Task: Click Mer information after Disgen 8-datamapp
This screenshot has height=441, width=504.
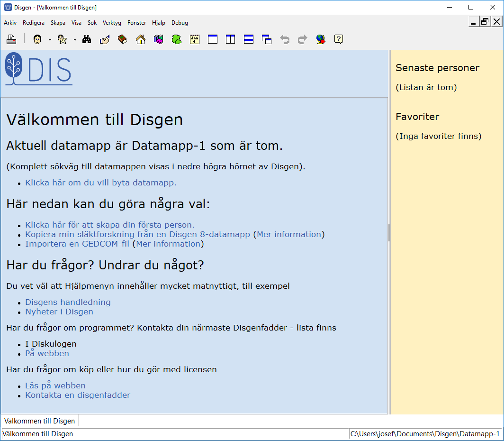Action: [289, 235]
